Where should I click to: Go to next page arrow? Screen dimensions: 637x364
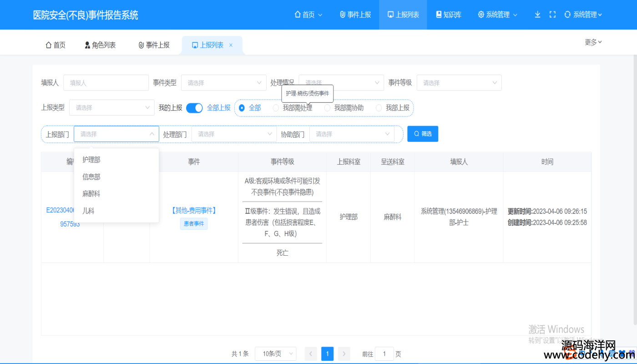tap(344, 354)
